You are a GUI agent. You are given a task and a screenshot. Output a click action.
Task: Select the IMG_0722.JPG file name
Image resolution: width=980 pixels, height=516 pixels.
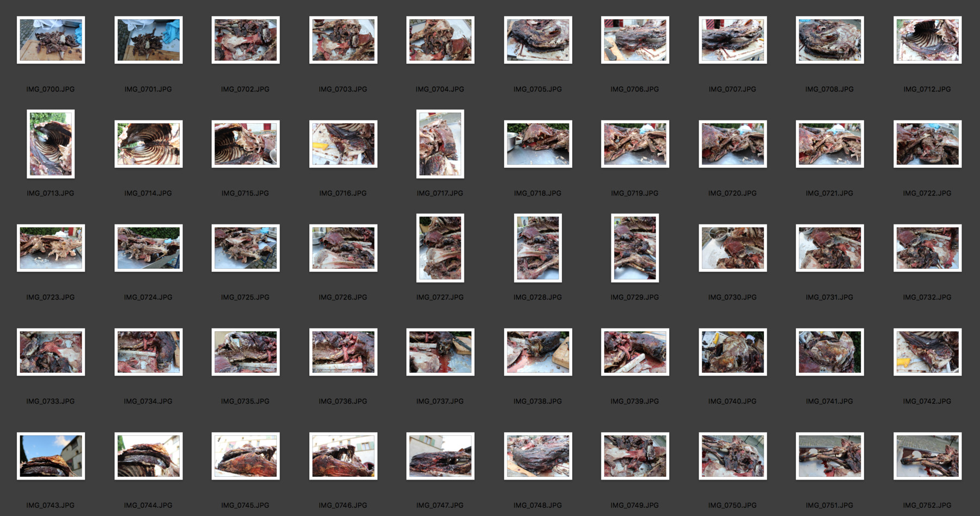[927, 193]
